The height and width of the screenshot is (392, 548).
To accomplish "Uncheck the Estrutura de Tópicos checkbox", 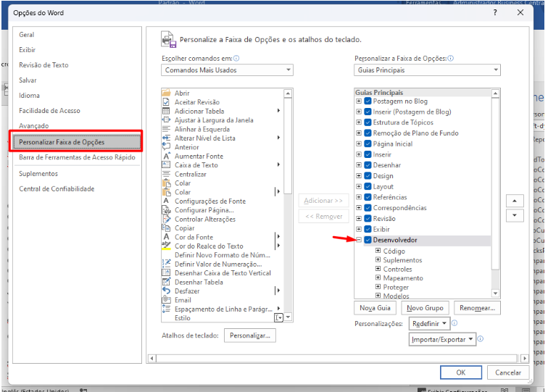I will pos(368,122).
